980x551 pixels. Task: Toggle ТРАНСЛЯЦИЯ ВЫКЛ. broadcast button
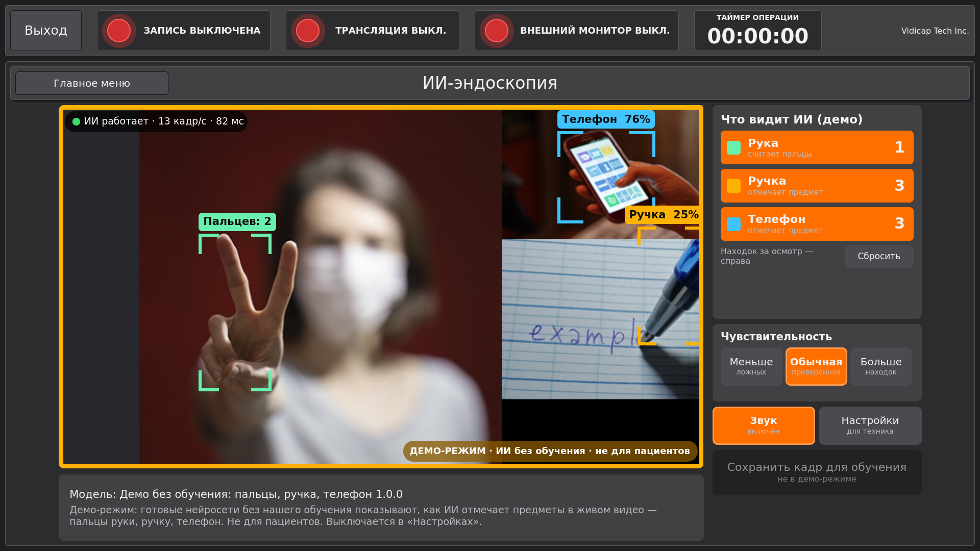click(373, 31)
